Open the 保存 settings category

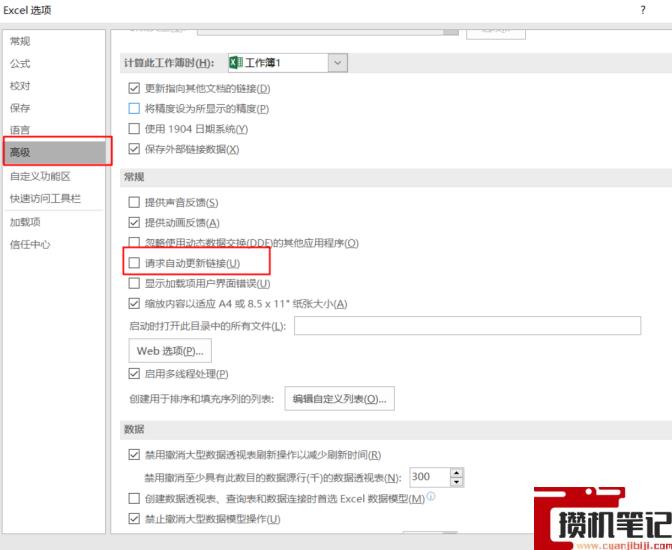pyautogui.click(x=20, y=108)
